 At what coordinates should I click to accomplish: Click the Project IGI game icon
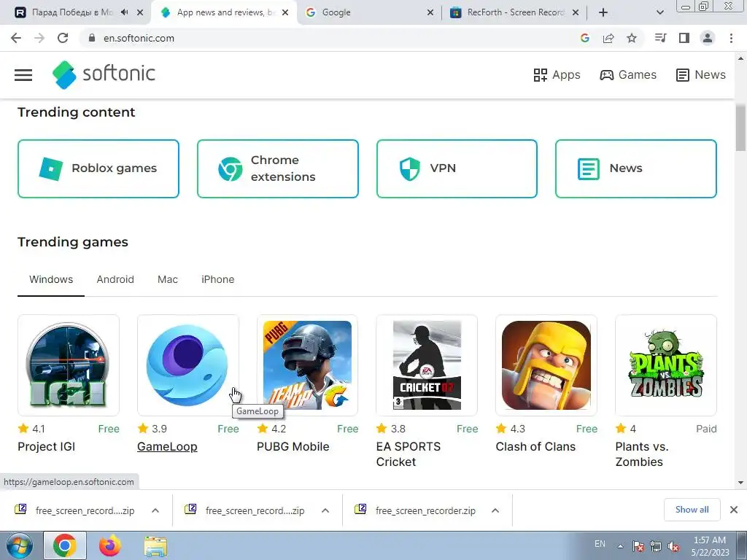(x=69, y=365)
